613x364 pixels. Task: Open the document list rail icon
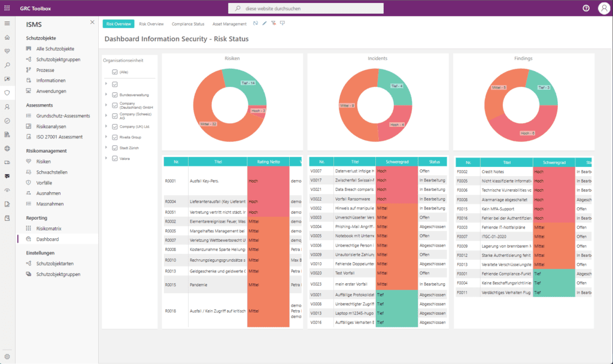tap(7, 135)
